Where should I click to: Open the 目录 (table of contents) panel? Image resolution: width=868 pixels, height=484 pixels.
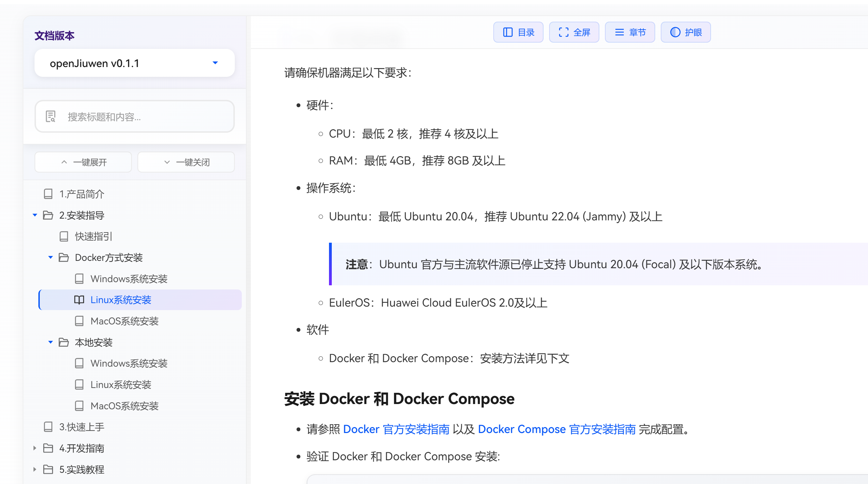(x=518, y=32)
